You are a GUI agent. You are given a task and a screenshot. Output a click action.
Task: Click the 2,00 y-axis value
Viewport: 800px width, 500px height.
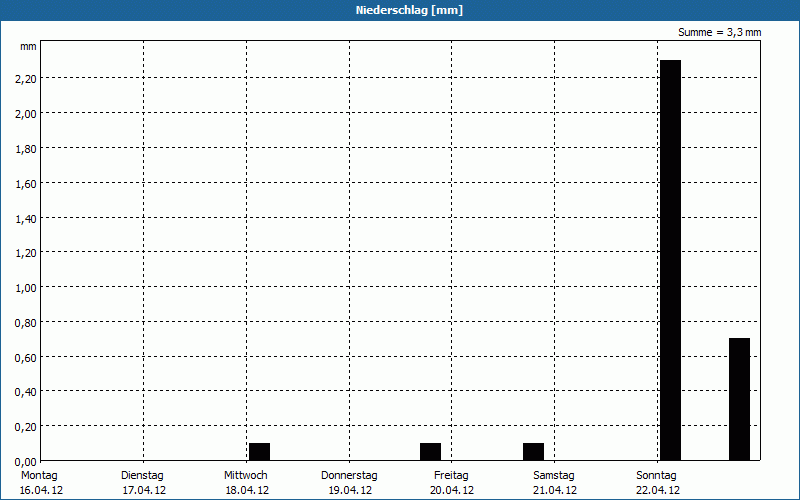coord(26,114)
